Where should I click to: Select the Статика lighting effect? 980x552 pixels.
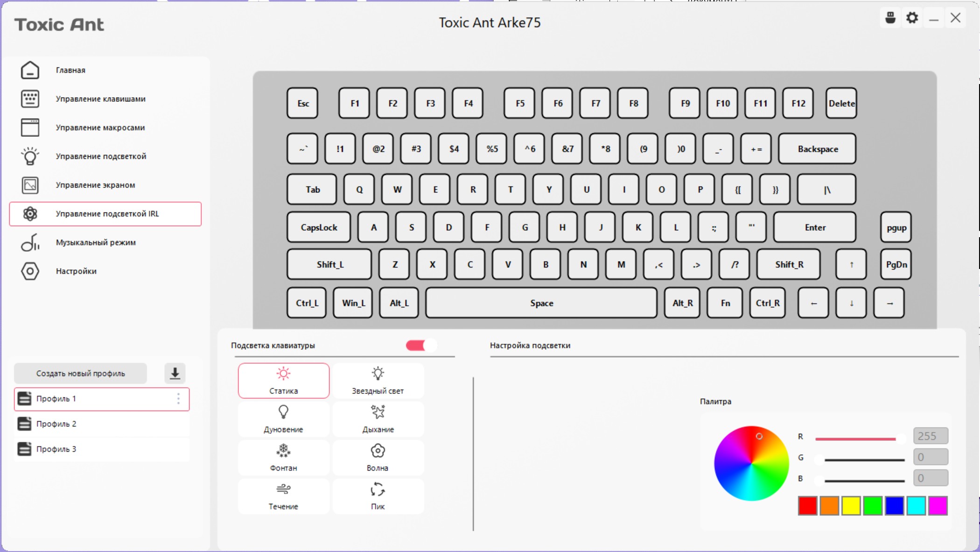tap(283, 381)
